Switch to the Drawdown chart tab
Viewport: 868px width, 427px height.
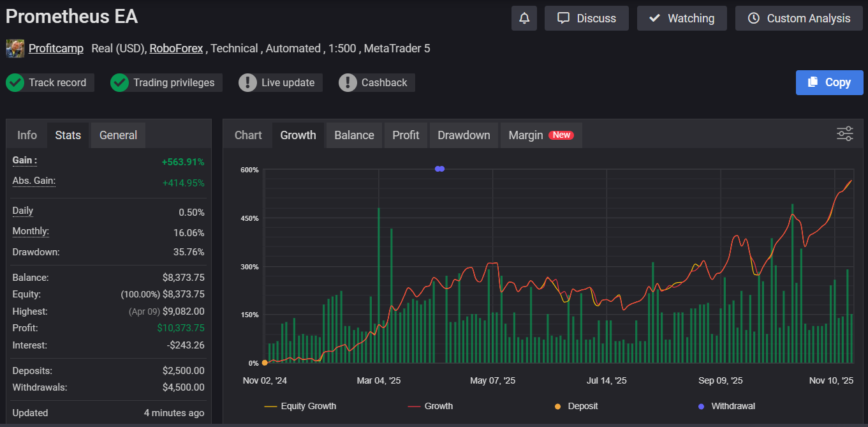(464, 135)
